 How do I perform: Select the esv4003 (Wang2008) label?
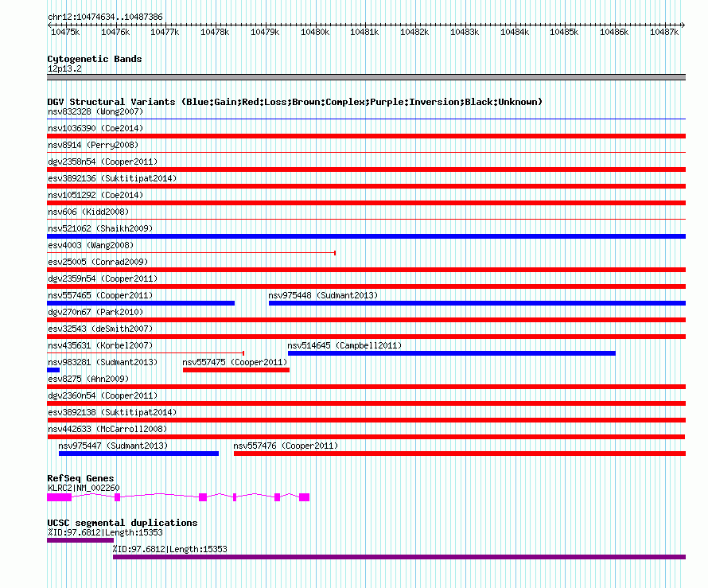click(91, 245)
